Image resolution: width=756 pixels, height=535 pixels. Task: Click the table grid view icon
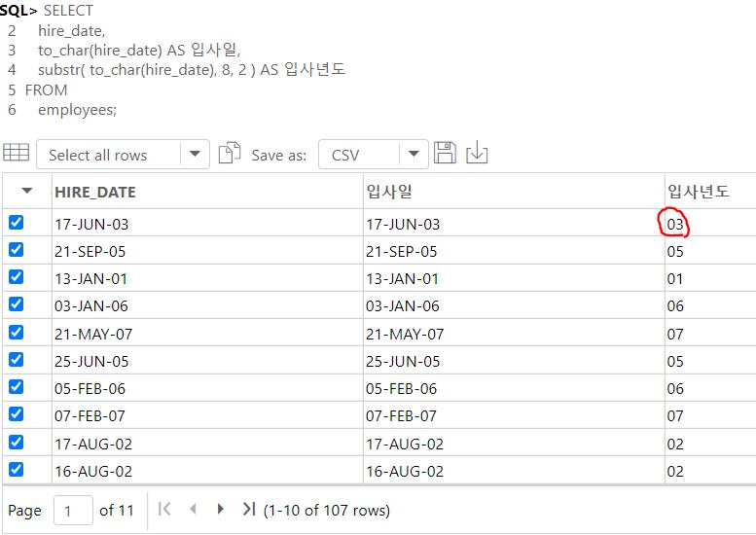click(16, 153)
